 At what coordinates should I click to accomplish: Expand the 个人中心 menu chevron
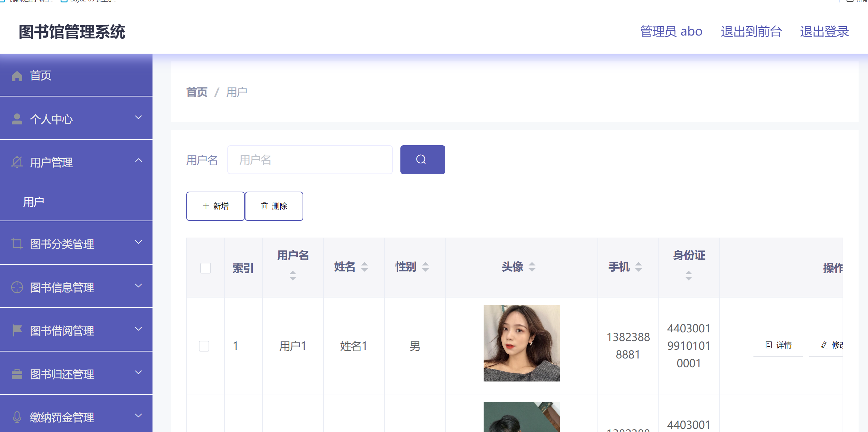pos(139,118)
